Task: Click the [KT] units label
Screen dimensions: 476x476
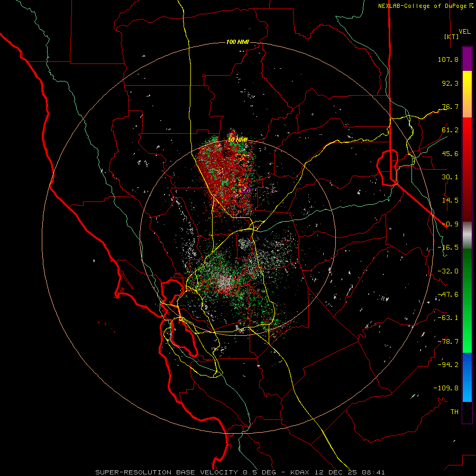Action: click(452, 36)
